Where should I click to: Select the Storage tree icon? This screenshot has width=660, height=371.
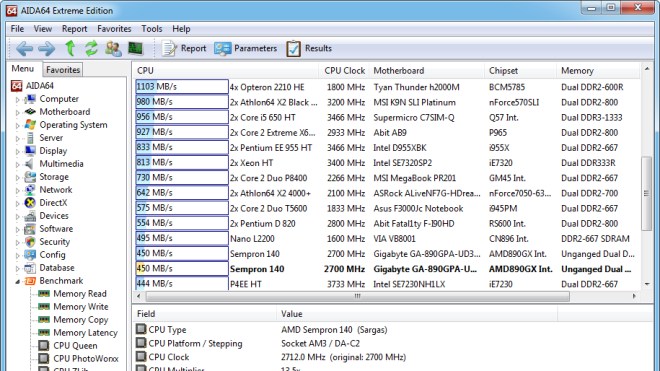click(x=30, y=177)
